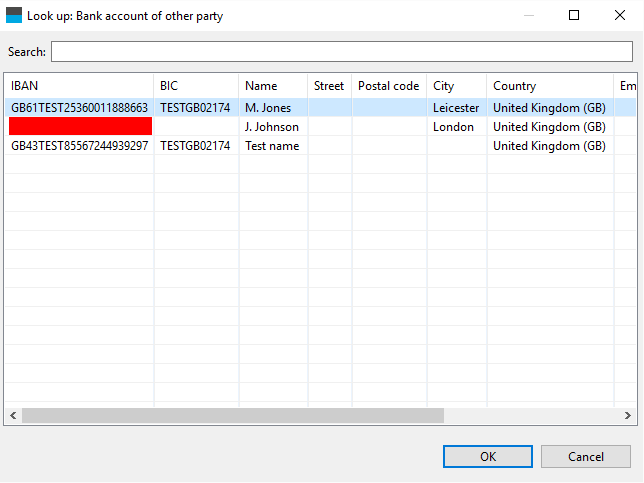Select the Test name account row

pos(271,146)
